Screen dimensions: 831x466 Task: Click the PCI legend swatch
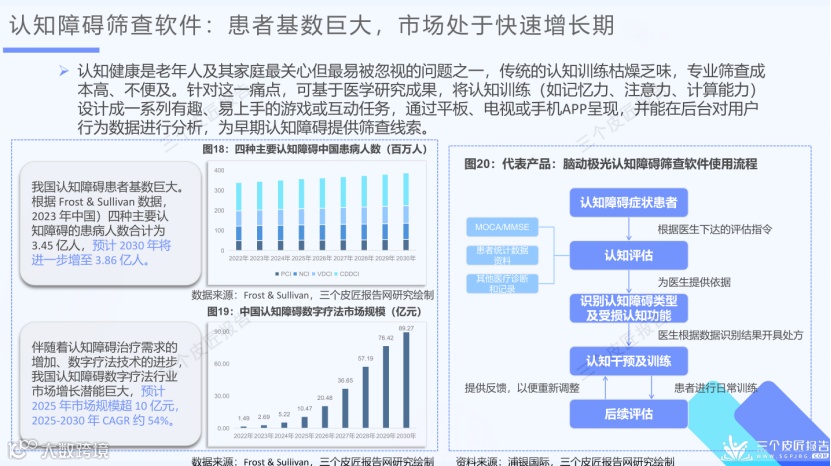pos(277,274)
